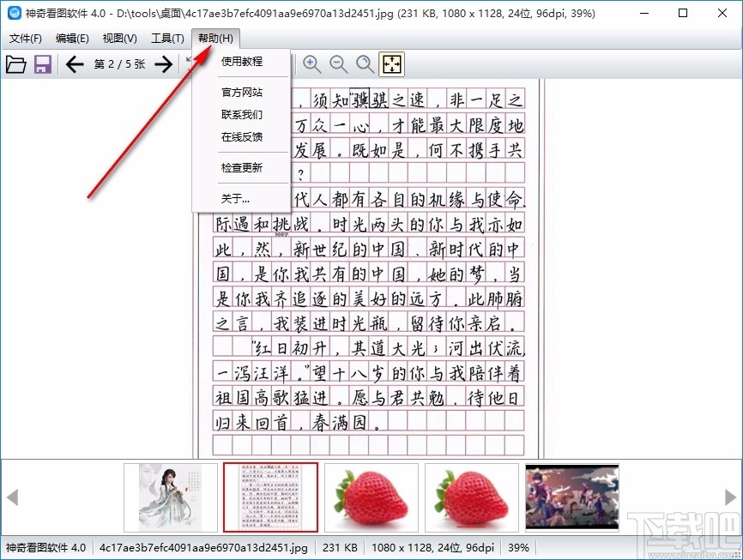The height and width of the screenshot is (560, 743).
Task: Open the 编辑(E) menu
Action: tap(72, 38)
